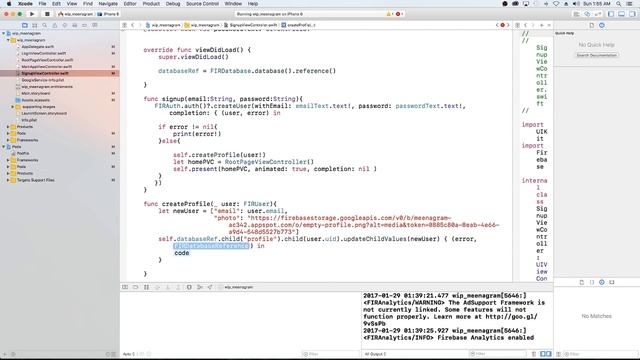Open Main.storyboard file
The width and height of the screenshot is (640, 360).
coord(36,93)
